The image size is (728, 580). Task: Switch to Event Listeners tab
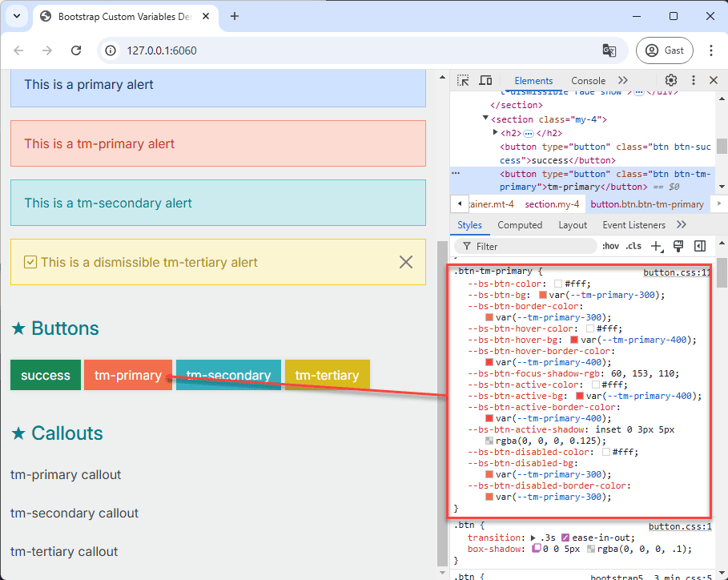pyautogui.click(x=633, y=225)
